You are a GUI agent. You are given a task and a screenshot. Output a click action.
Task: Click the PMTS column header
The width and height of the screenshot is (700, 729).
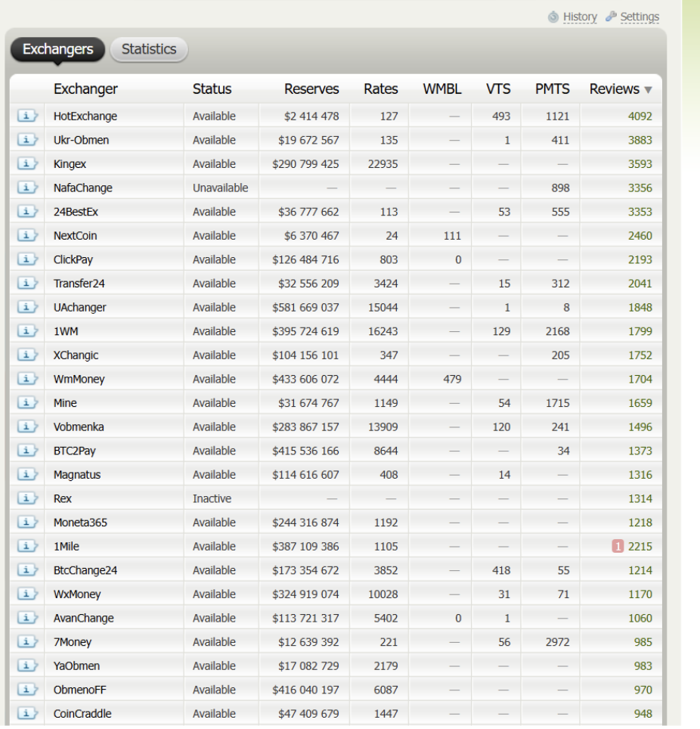coord(552,89)
